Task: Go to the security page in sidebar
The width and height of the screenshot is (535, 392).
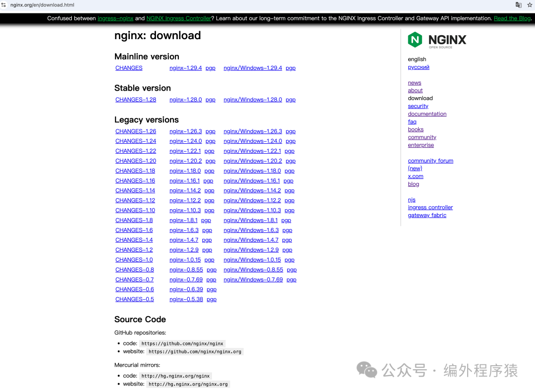Action: (x=418, y=106)
